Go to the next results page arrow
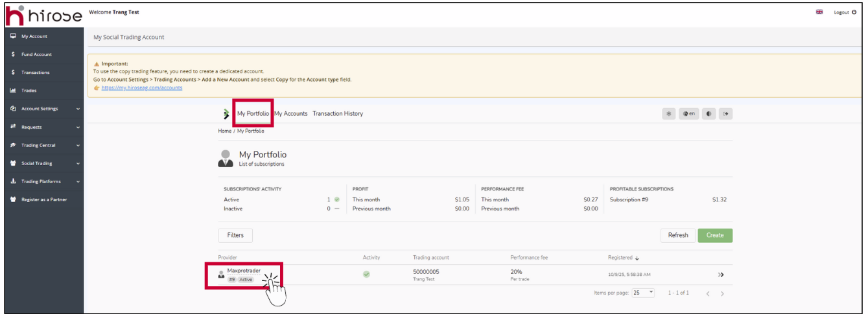The height and width of the screenshot is (318, 868). (722, 293)
